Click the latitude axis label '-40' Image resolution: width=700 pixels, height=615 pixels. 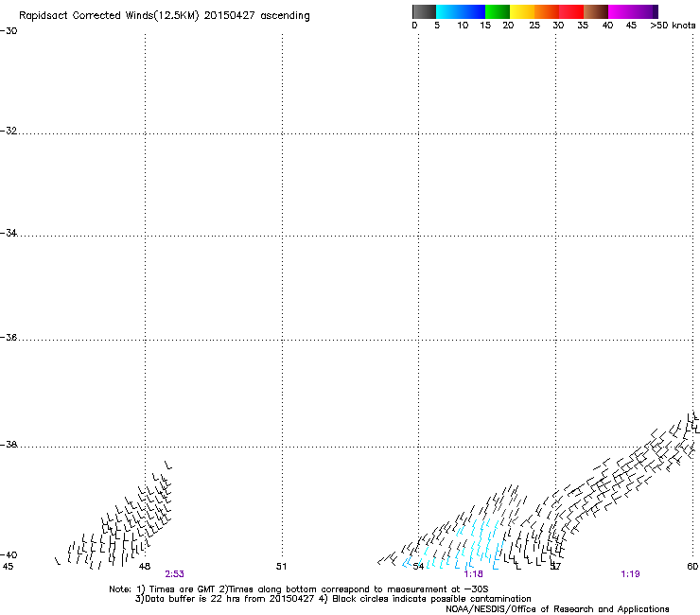click(x=9, y=554)
